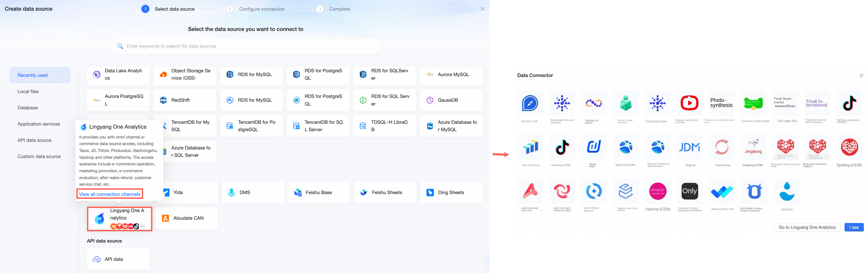Select the Yida data source card
Viewport: 868px width, 274px height.
190,193
